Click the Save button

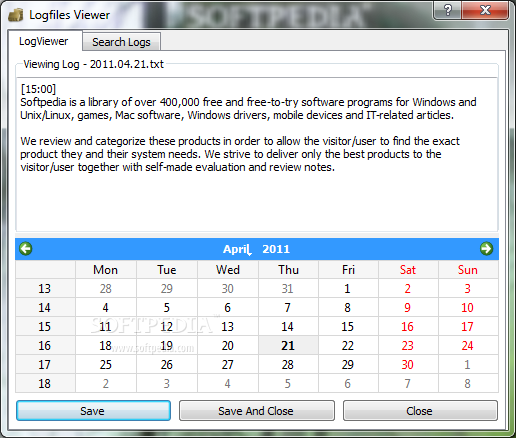(93, 411)
